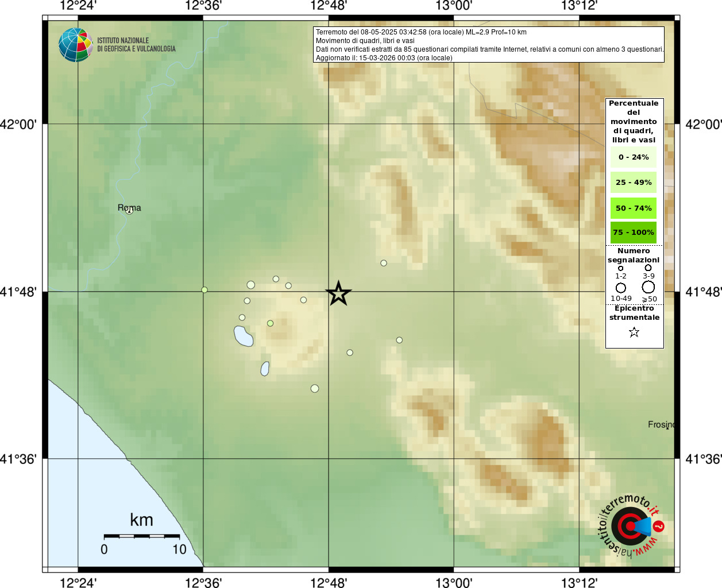Select the 3-9 reports circle in legend
This screenshot has width=722, height=588.
648,268
